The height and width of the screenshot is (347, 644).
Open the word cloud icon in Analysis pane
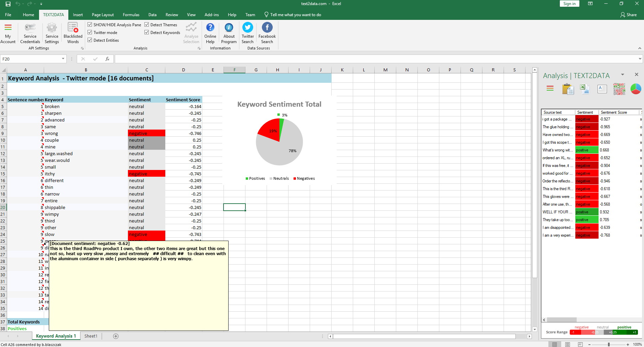coord(619,89)
